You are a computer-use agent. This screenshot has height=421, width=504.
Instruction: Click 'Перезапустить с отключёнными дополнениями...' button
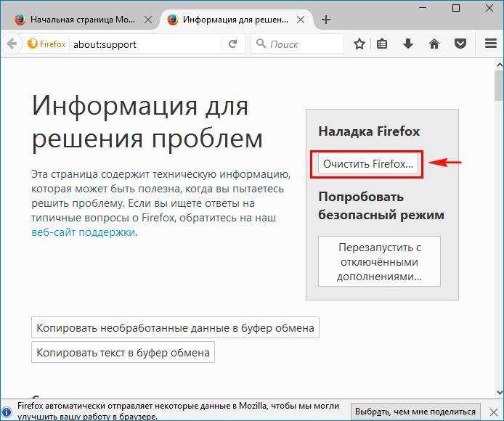[x=379, y=261]
